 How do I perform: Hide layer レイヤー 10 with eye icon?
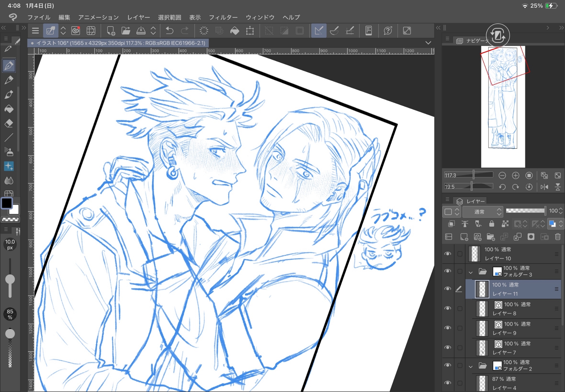(x=448, y=254)
